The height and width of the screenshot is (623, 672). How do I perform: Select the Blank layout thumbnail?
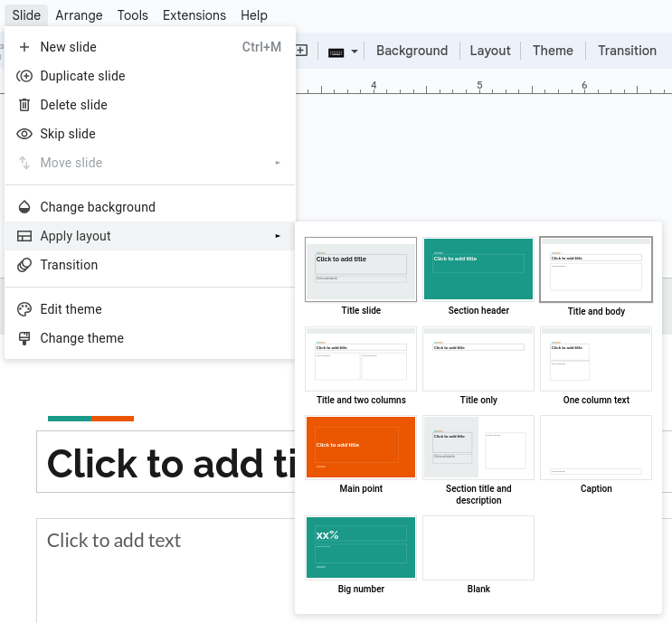coord(478,547)
